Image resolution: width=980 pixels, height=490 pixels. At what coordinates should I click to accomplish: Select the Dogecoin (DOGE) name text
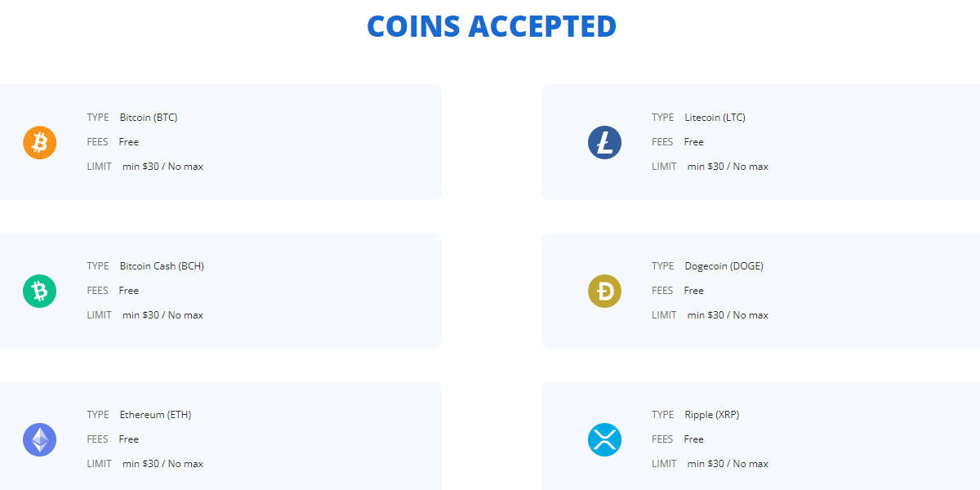point(724,266)
